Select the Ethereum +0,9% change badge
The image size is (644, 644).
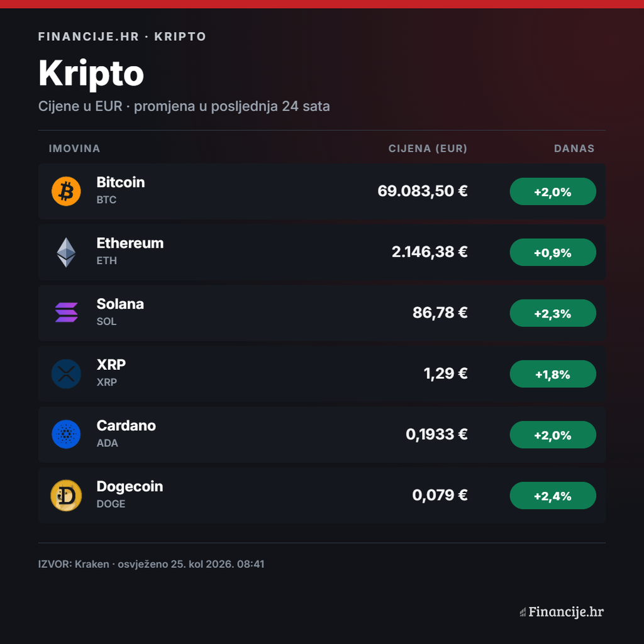553,252
